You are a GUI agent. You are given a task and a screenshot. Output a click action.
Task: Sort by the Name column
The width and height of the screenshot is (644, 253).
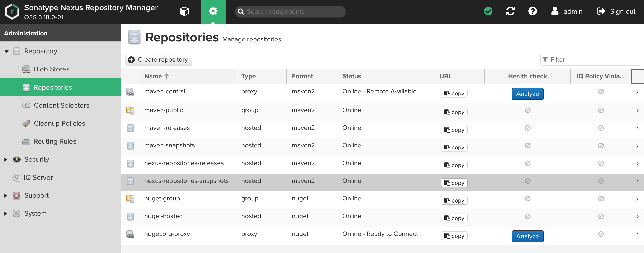187,76
